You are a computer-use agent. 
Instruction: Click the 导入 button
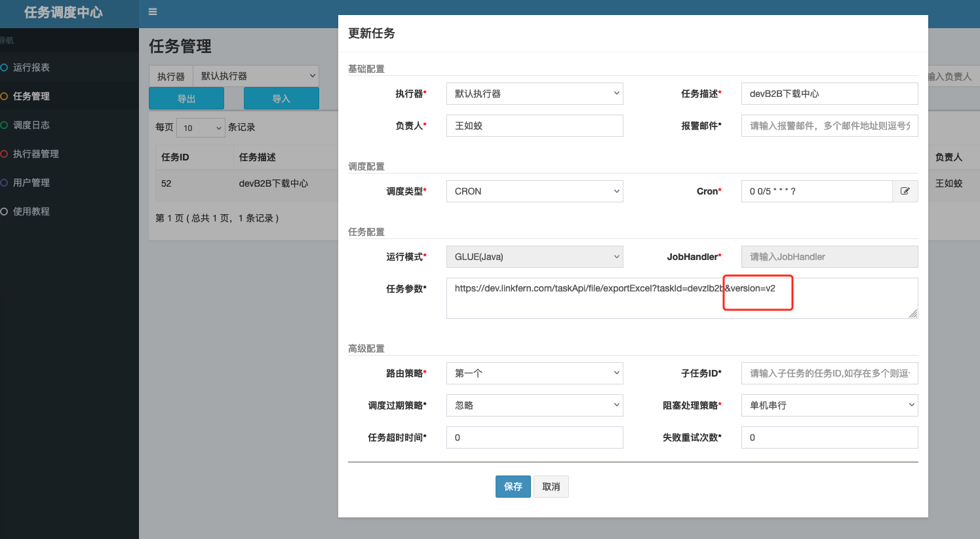click(281, 99)
